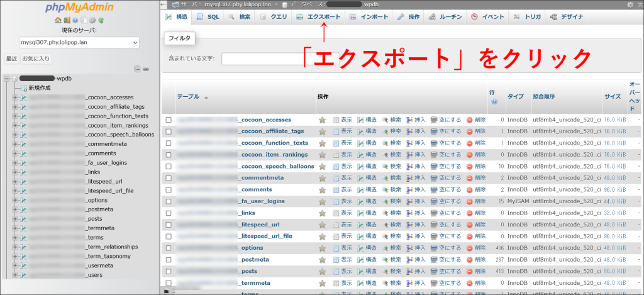Expand _options node in navigation tree
This screenshot has width=644, height=295.
click(x=15, y=200)
